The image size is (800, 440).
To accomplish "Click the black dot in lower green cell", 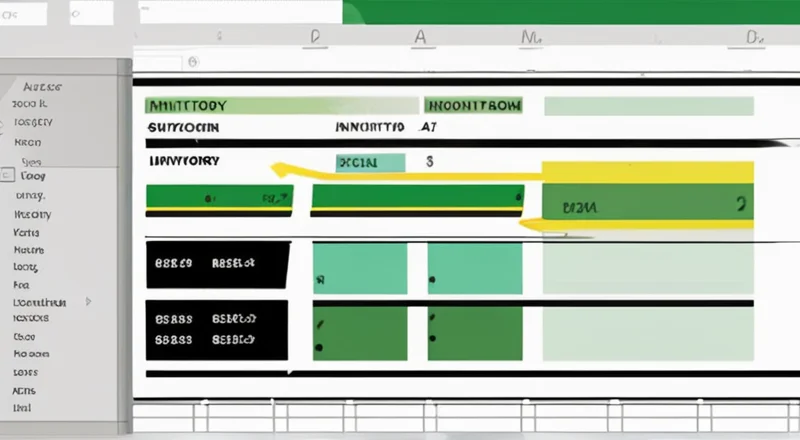I will pyautogui.click(x=319, y=347).
